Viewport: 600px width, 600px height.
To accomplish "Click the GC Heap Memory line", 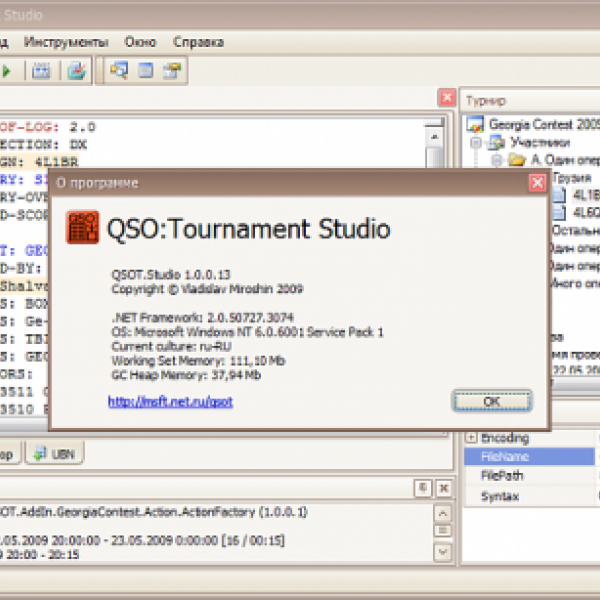I will tap(186, 375).
